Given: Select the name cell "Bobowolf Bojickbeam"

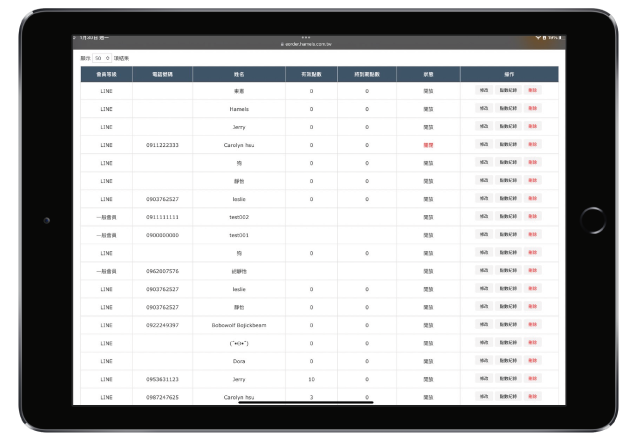Looking at the screenshot, I should coord(239,325).
